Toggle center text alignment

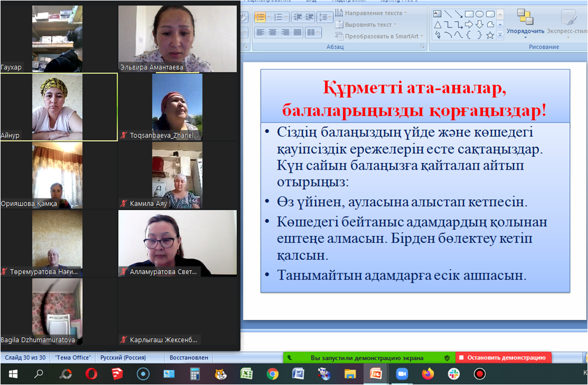[x=272, y=32]
